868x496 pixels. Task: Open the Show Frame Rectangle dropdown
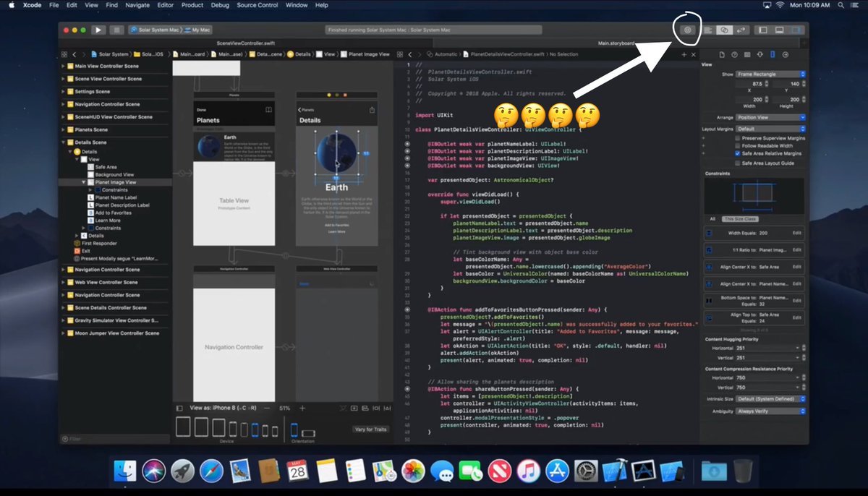click(771, 74)
